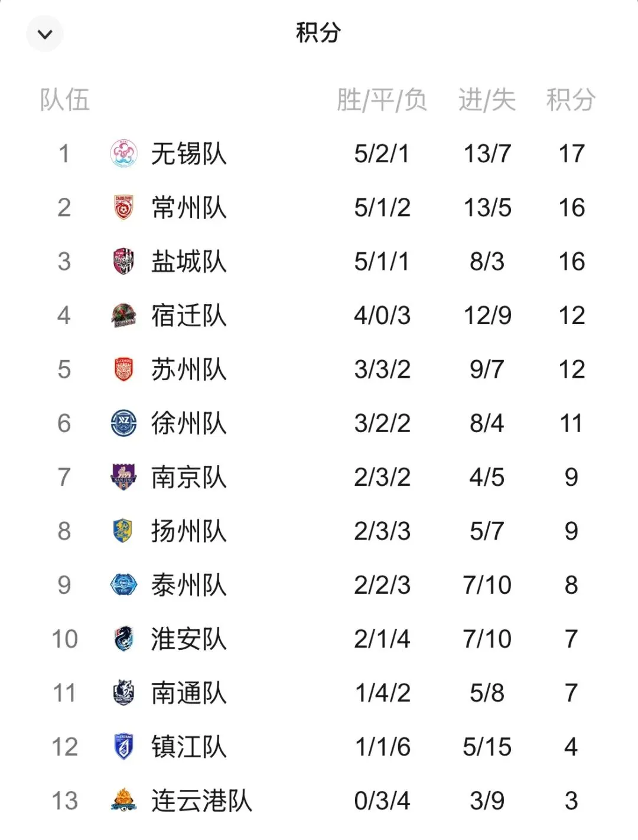Open the 连云港队 team emblem
This screenshot has width=638, height=840.
coord(123,800)
